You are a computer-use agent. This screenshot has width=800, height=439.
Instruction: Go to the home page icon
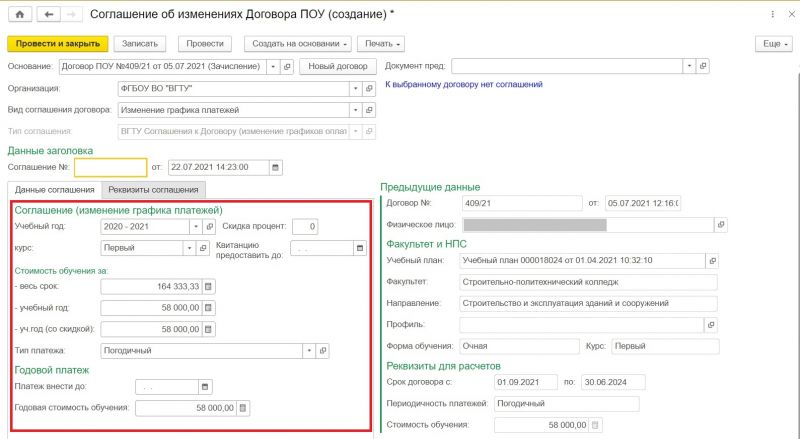point(19,14)
